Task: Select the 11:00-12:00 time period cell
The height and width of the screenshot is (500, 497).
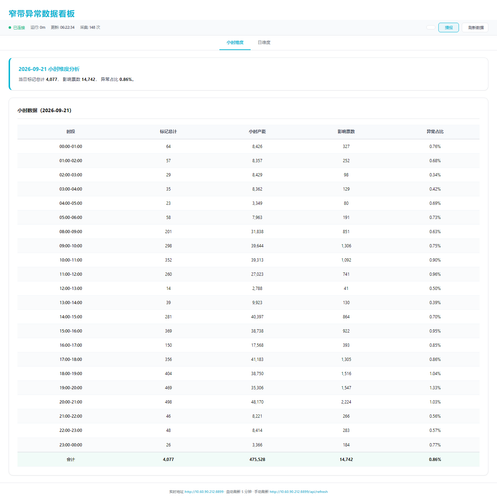Action: (x=71, y=274)
